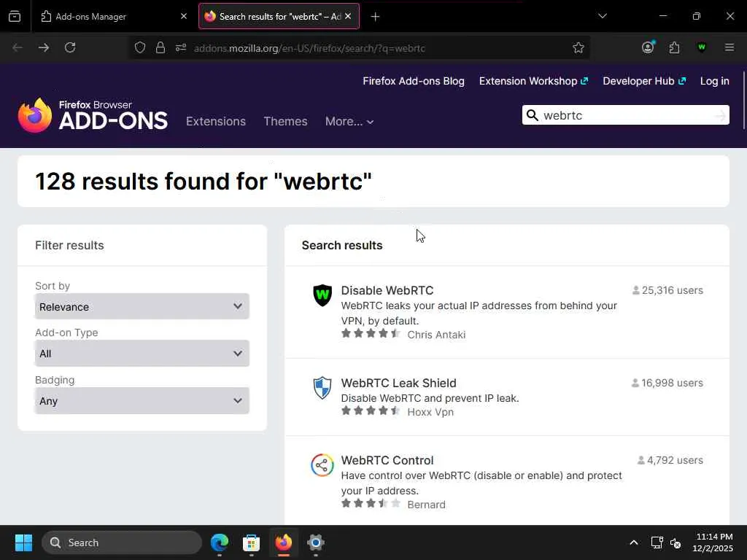Click Hoxx Vpn author name

click(430, 412)
